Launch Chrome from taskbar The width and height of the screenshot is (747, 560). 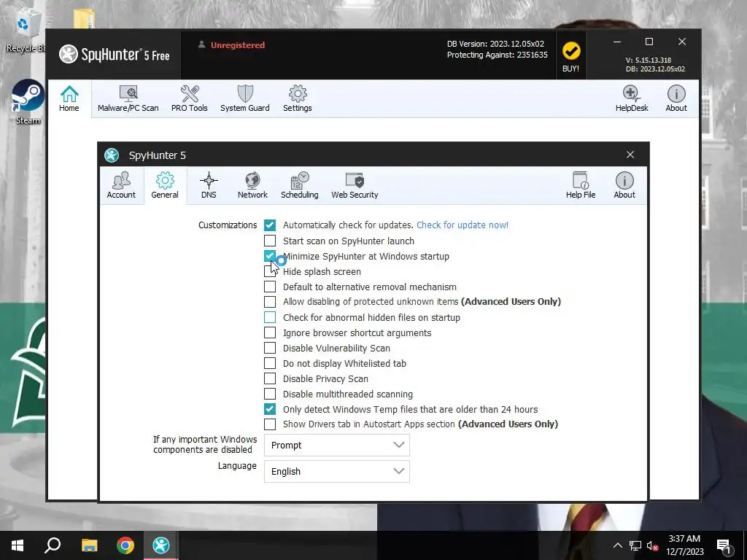125,545
